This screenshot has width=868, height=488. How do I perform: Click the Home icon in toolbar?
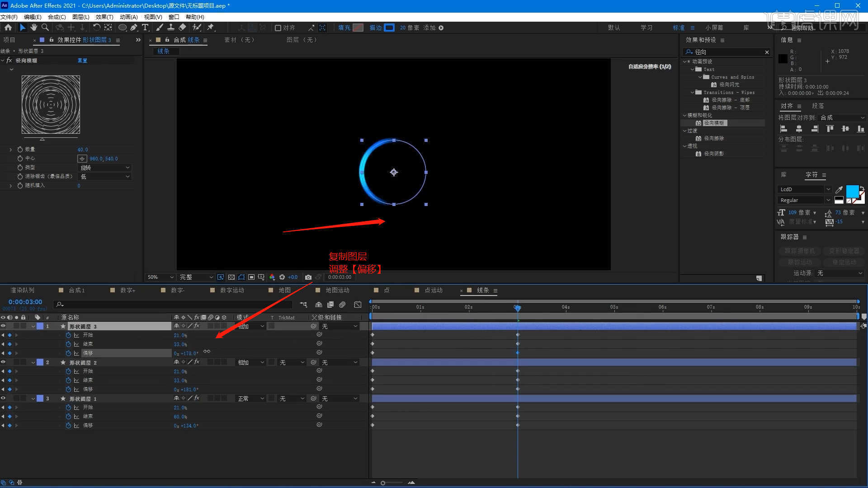[8, 28]
